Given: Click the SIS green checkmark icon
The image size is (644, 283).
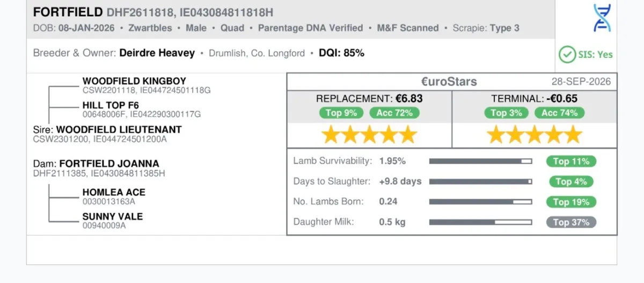Looking at the screenshot, I should [567, 54].
